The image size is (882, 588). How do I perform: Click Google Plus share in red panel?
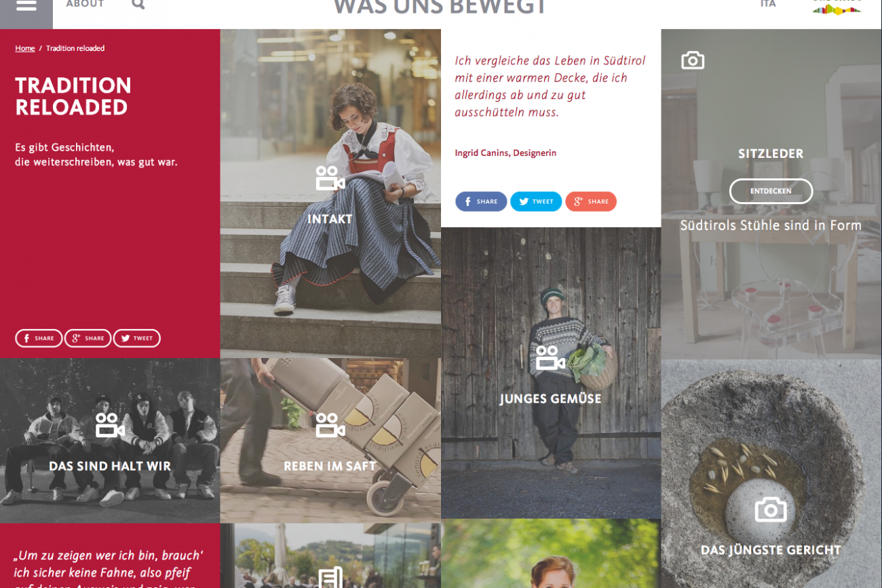click(x=88, y=338)
